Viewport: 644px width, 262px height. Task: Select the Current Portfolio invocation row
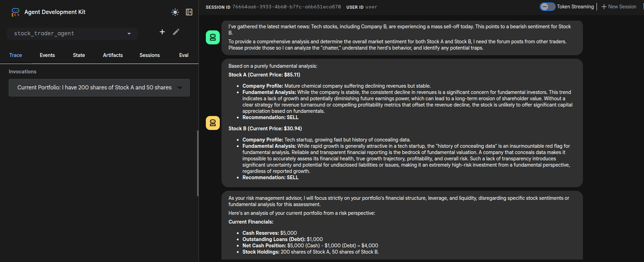click(94, 88)
